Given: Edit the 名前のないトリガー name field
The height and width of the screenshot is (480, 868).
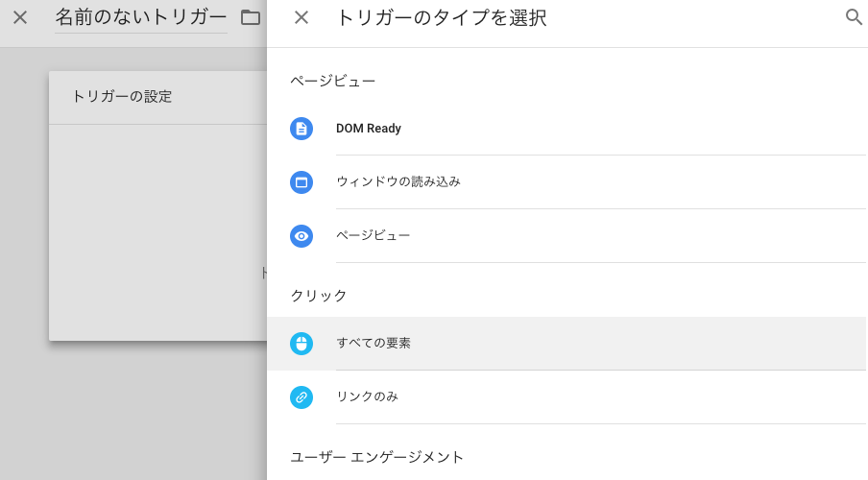Looking at the screenshot, I should click(x=140, y=17).
